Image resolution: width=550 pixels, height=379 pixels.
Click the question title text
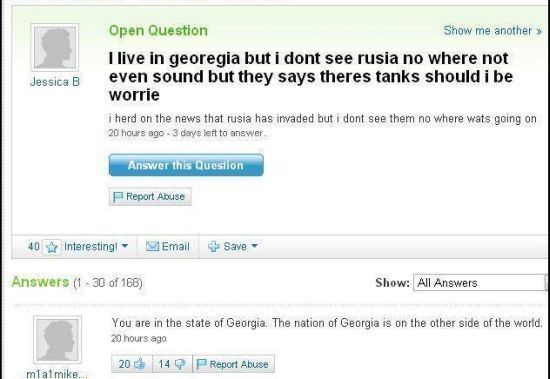click(x=311, y=77)
